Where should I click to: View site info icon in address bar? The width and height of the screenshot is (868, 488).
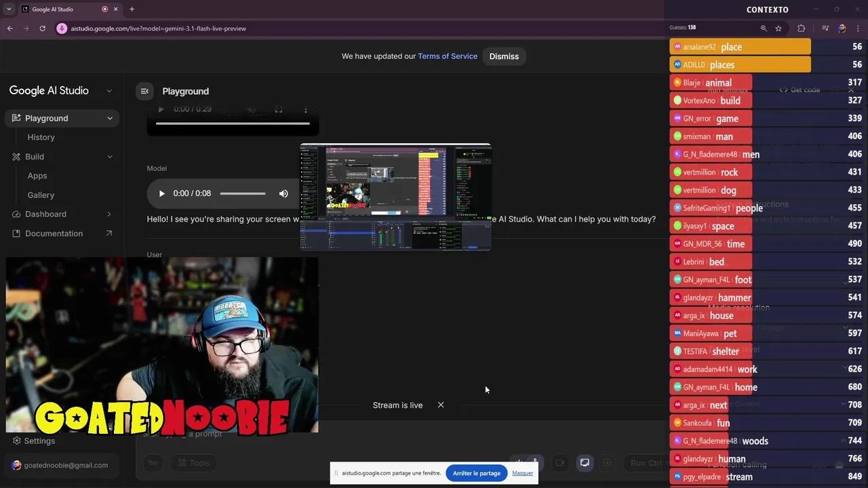click(x=62, y=28)
